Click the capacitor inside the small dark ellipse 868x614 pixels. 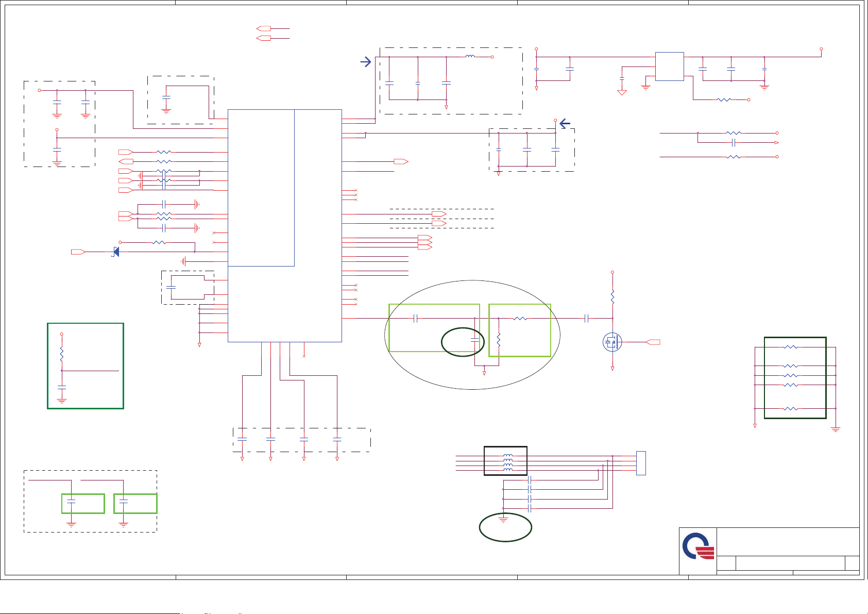pyautogui.click(x=475, y=340)
